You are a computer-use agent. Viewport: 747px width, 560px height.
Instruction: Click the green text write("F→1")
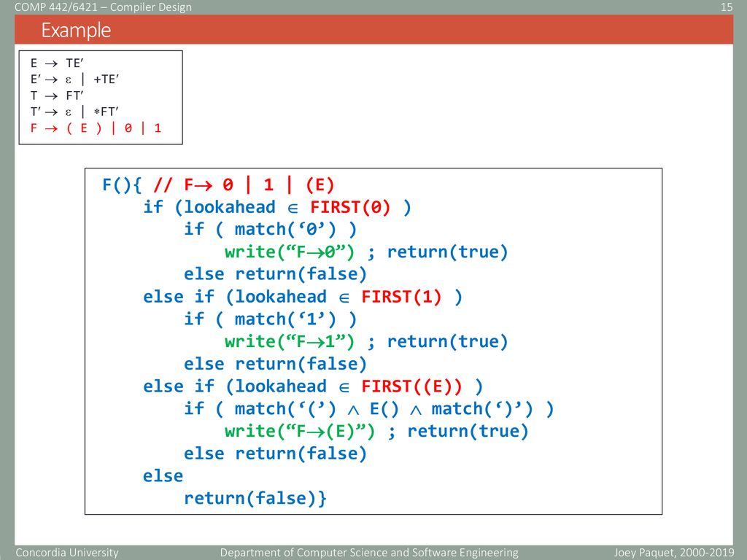290,341
